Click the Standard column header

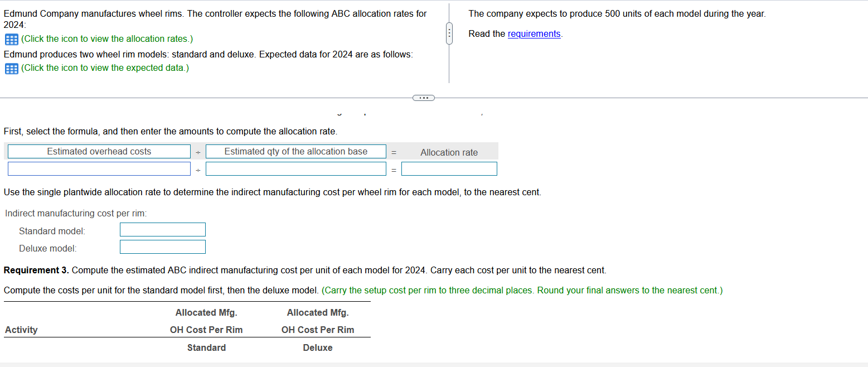pos(206,347)
